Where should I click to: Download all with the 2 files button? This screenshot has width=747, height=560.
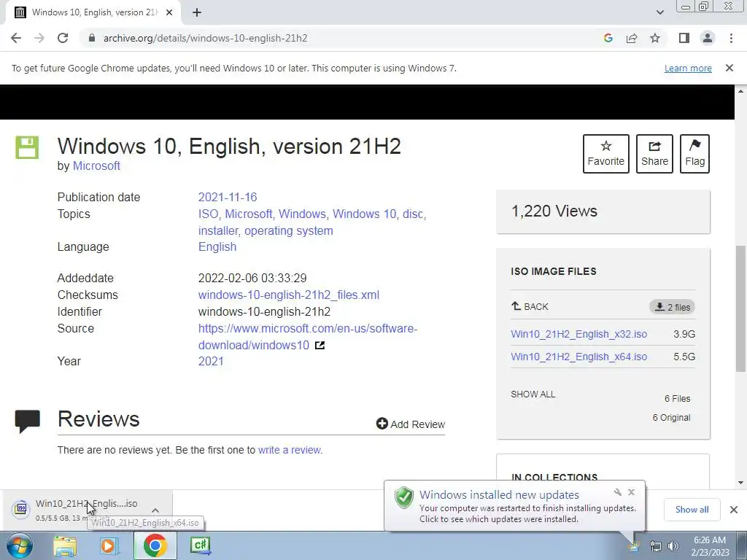click(x=672, y=307)
